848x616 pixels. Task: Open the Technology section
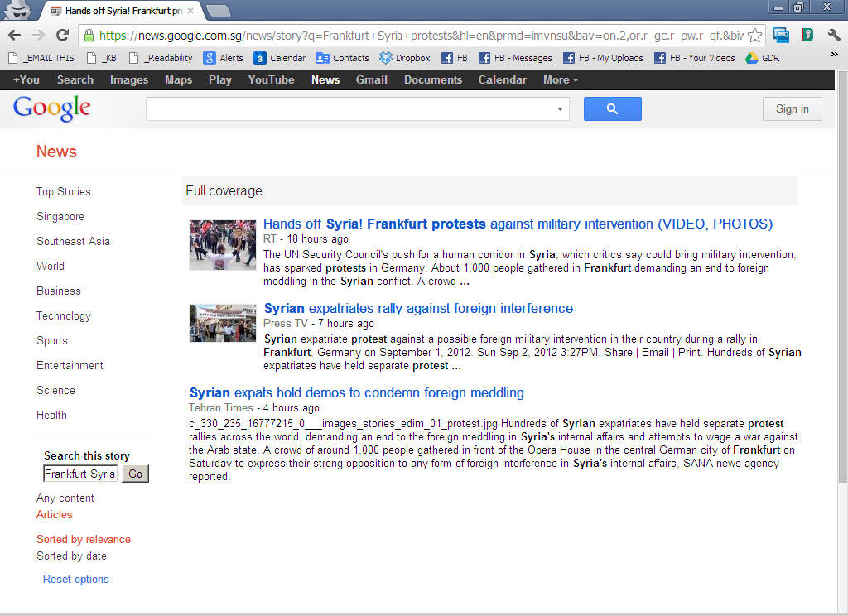63,315
